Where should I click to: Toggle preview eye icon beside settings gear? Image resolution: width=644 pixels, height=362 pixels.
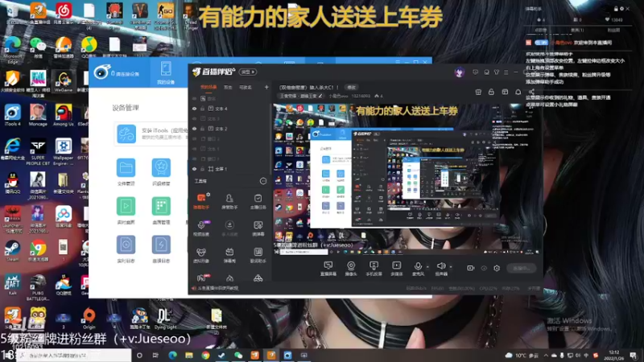pos(484,268)
